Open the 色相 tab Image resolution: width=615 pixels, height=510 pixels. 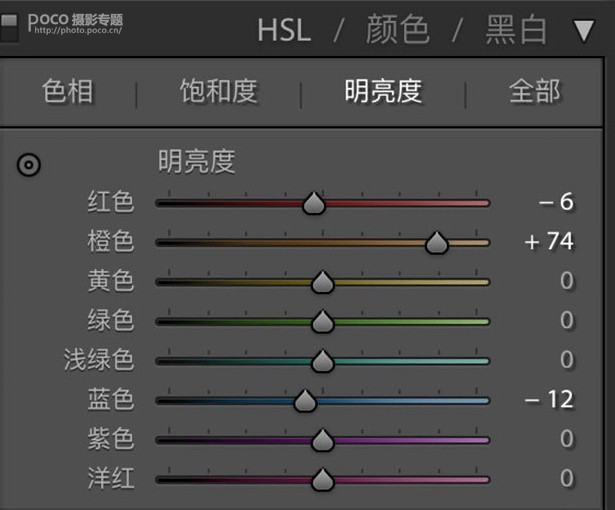[x=68, y=91]
